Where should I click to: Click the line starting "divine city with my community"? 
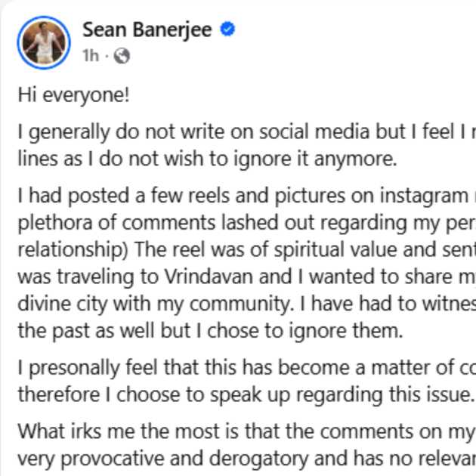tap(242, 304)
